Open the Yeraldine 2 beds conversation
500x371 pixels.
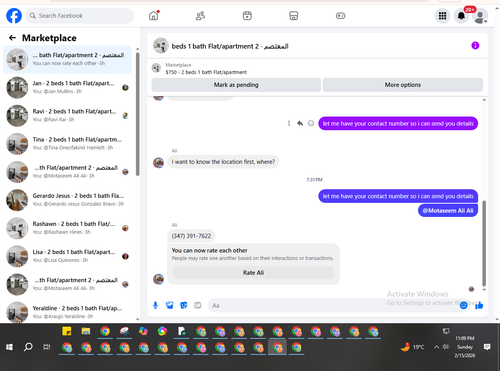click(x=68, y=312)
